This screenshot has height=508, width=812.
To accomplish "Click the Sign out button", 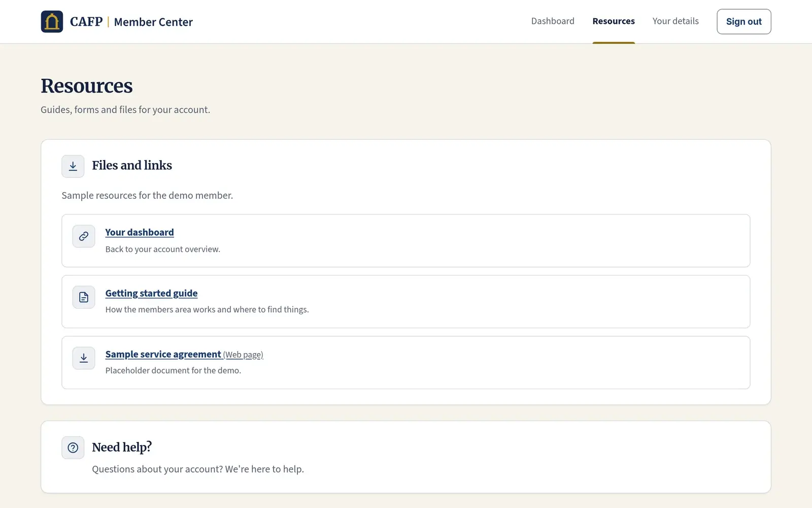I will [743, 21].
